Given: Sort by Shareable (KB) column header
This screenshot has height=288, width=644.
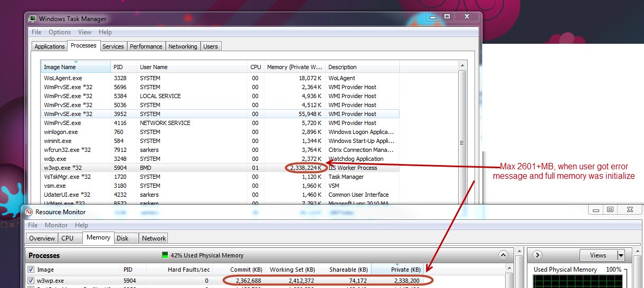Looking at the screenshot, I should pos(345,270).
